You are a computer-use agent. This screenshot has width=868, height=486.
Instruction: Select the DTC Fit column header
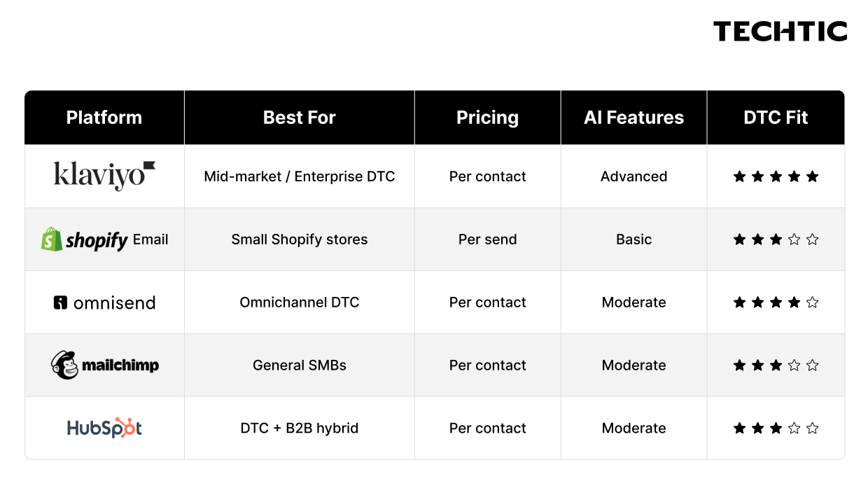pyautogui.click(x=776, y=118)
